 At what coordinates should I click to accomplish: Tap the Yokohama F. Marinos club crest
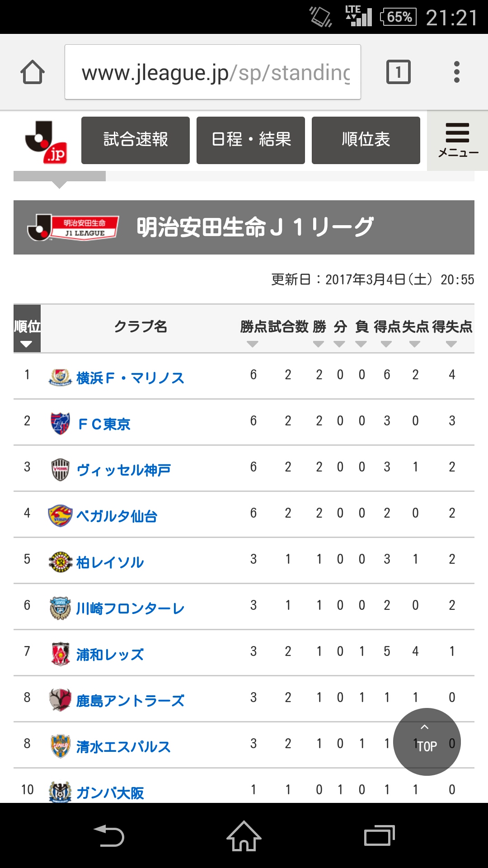tap(60, 377)
